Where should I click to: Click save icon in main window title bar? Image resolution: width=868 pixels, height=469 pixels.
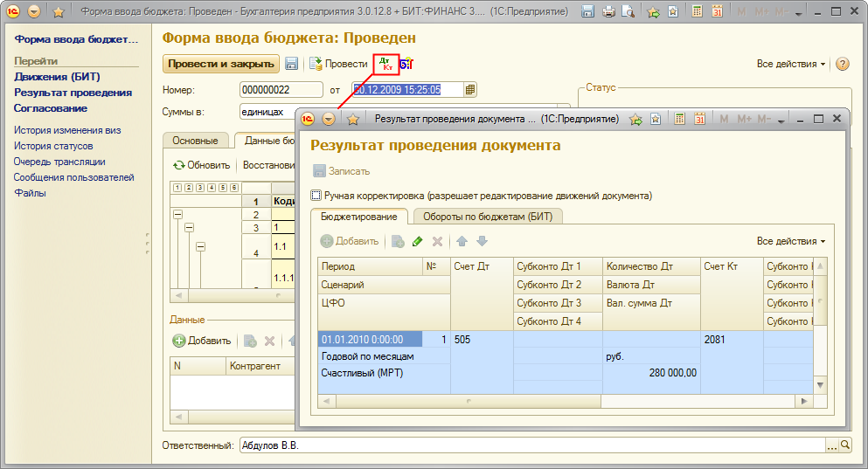click(588, 11)
